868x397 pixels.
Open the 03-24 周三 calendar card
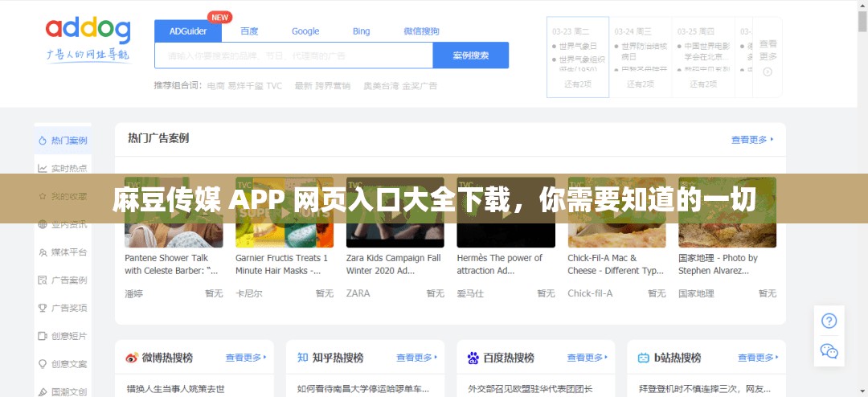[641, 58]
